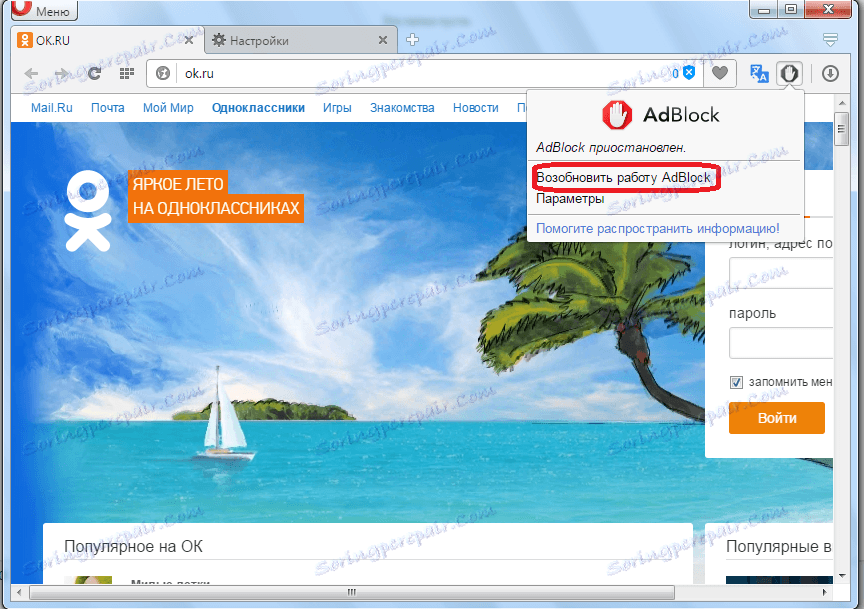Click the heart bookmark icon in address bar
Screen dimensions: 864x609
point(720,73)
